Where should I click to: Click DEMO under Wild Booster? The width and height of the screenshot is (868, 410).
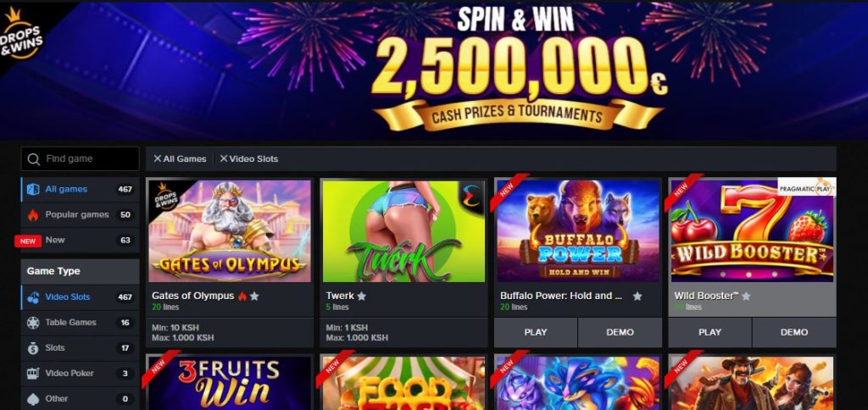pos(794,332)
